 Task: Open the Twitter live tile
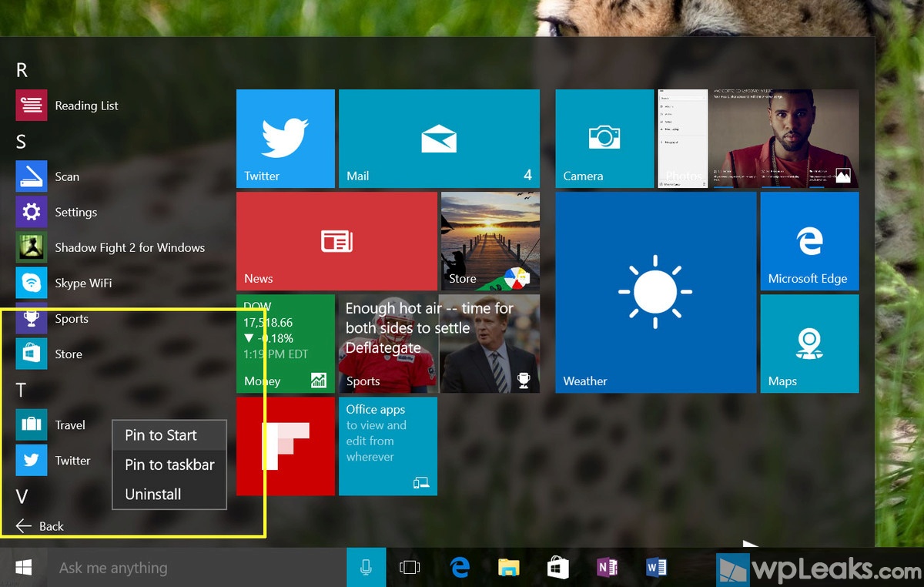click(x=286, y=139)
